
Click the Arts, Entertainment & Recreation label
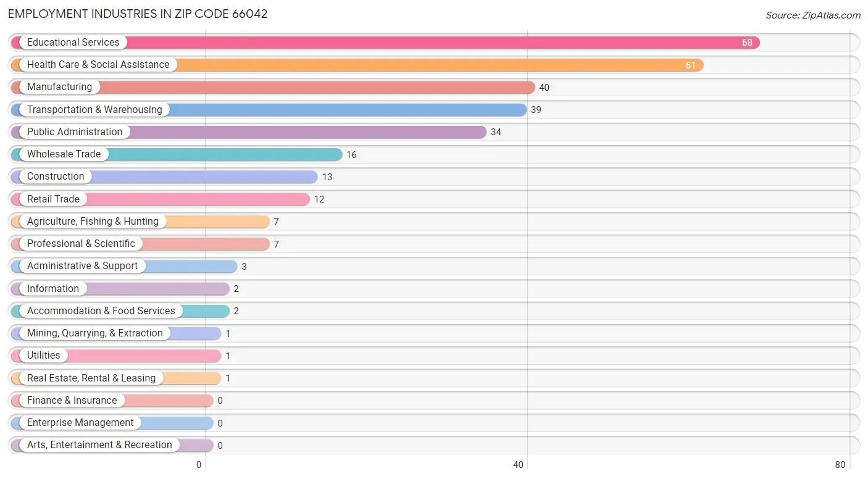click(99, 445)
